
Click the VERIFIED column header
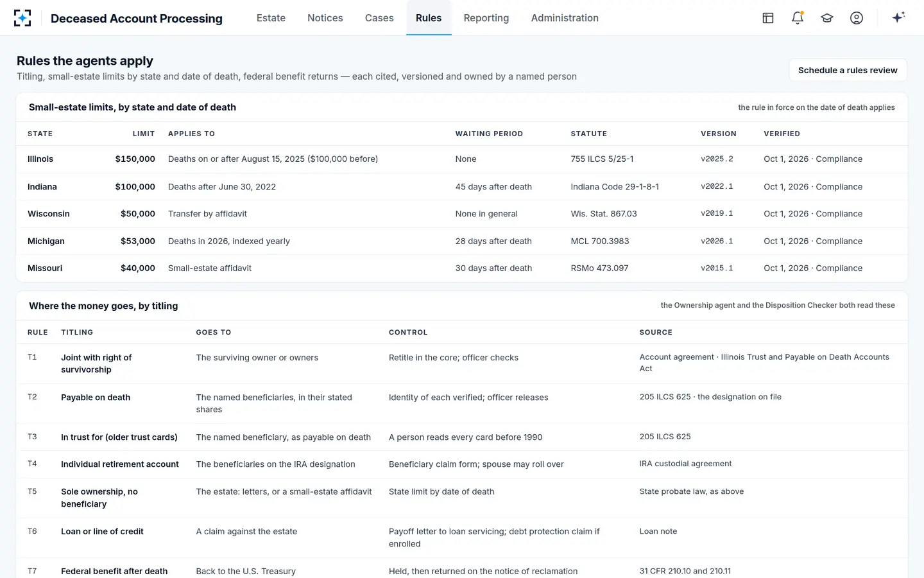782,134
